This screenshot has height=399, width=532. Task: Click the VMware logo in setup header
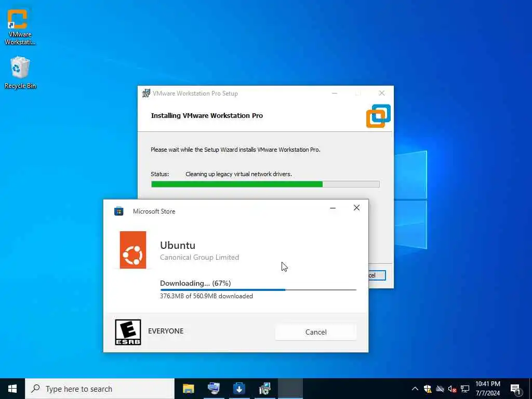click(x=378, y=116)
